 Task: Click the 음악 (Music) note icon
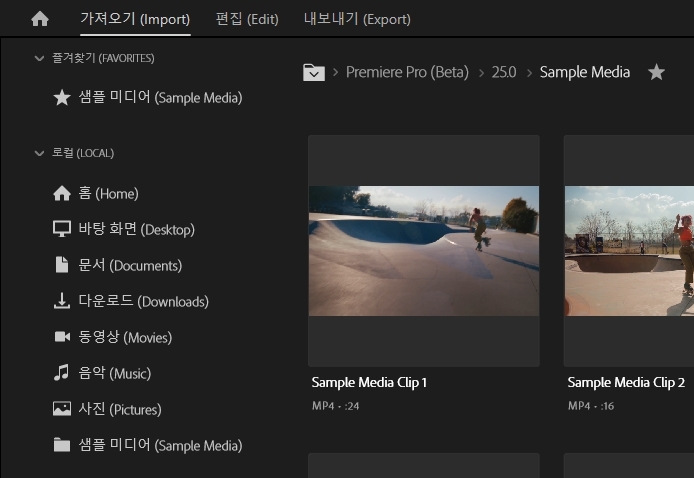(61, 373)
